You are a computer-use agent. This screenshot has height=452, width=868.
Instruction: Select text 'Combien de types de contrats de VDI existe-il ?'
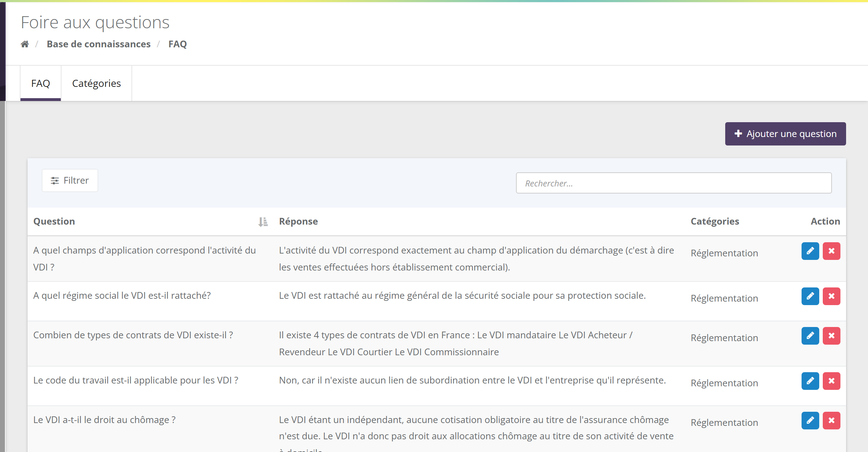(133, 335)
